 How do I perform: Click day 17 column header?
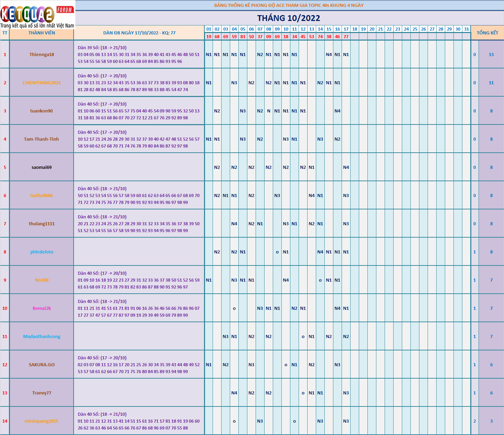pyautogui.click(x=346, y=29)
